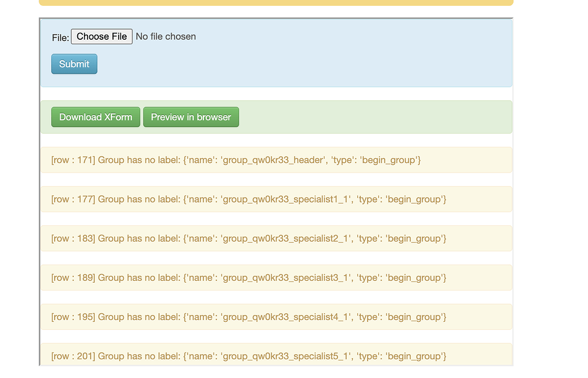Screen dimensions: 588x378
Task: Select the blue upload panel
Action: 341,54
